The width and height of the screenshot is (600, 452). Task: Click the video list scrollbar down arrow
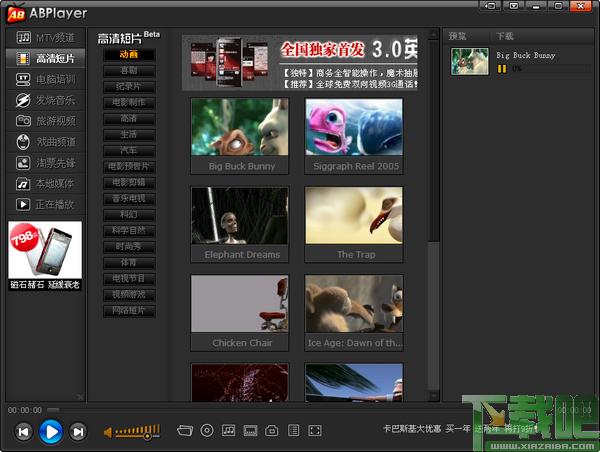434,396
